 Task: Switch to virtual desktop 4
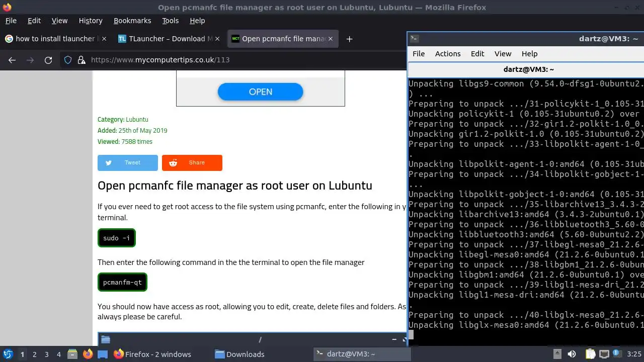click(59, 354)
